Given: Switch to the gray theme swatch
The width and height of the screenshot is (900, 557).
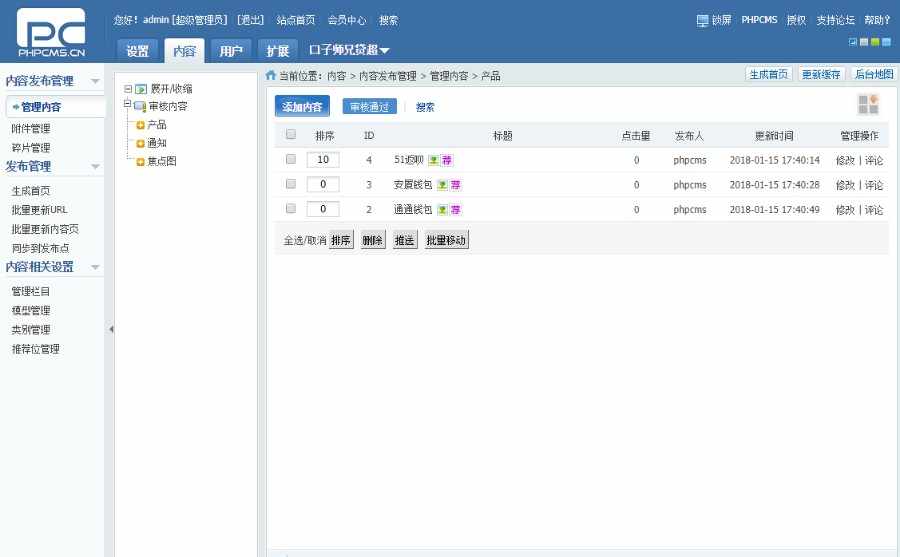Looking at the screenshot, I should pyautogui.click(x=864, y=42).
